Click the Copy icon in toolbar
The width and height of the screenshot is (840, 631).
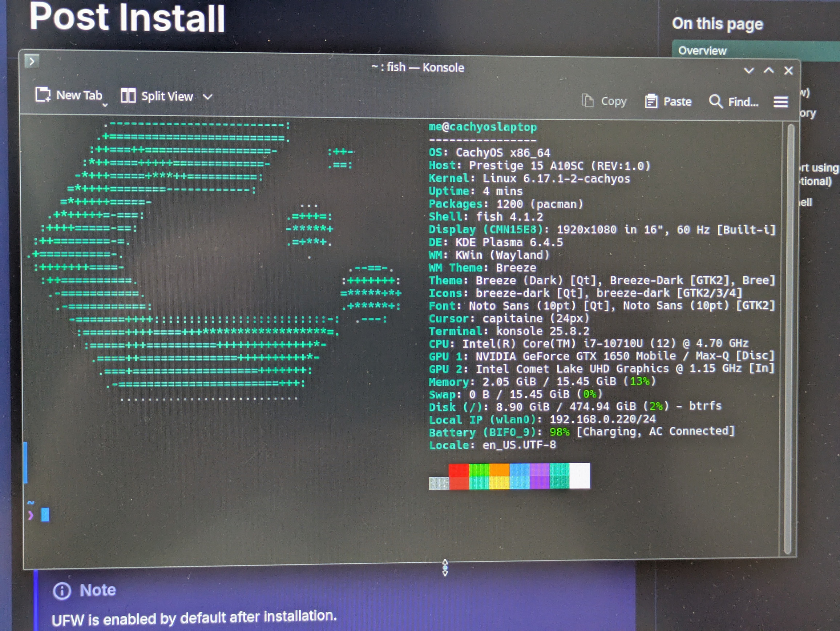(x=587, y=101)
